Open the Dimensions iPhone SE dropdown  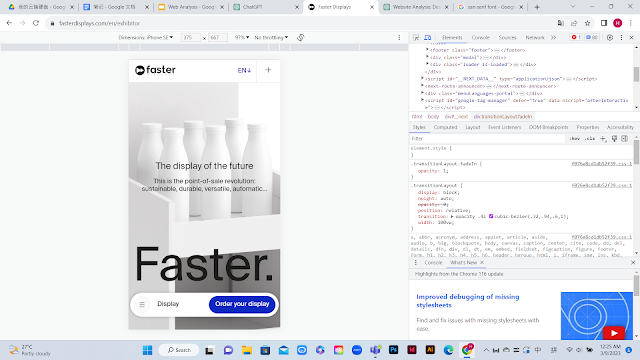[x=146, y=38]
